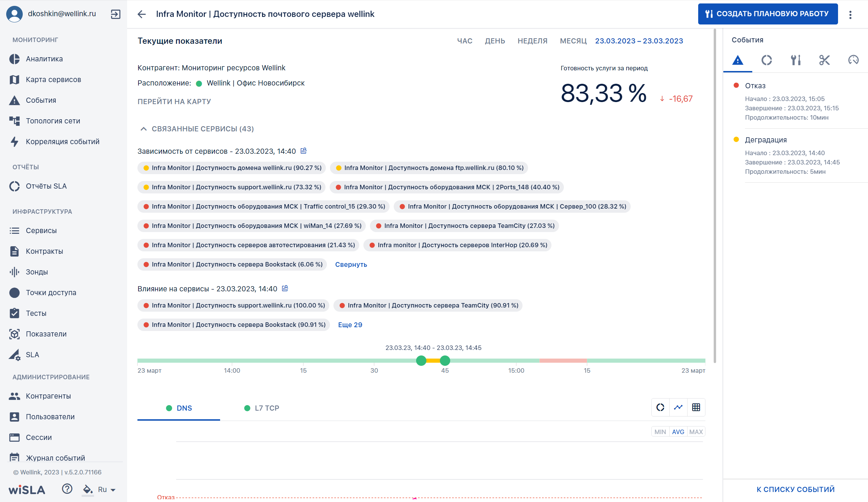The height and width of the screenshot is (502, 868).
Task: Click the color theme paint bucket icon
Action: 87,489
